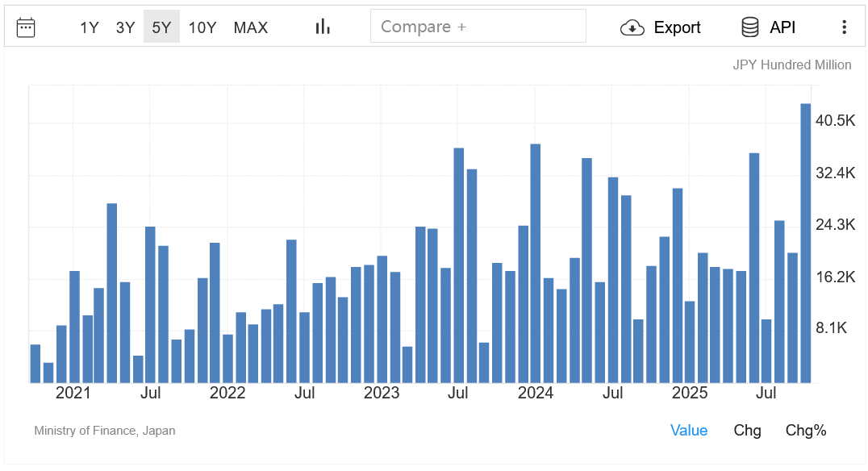This screenshot has height=471, width=868.
Task: Click the Compare input field
Action: point(478,26)
